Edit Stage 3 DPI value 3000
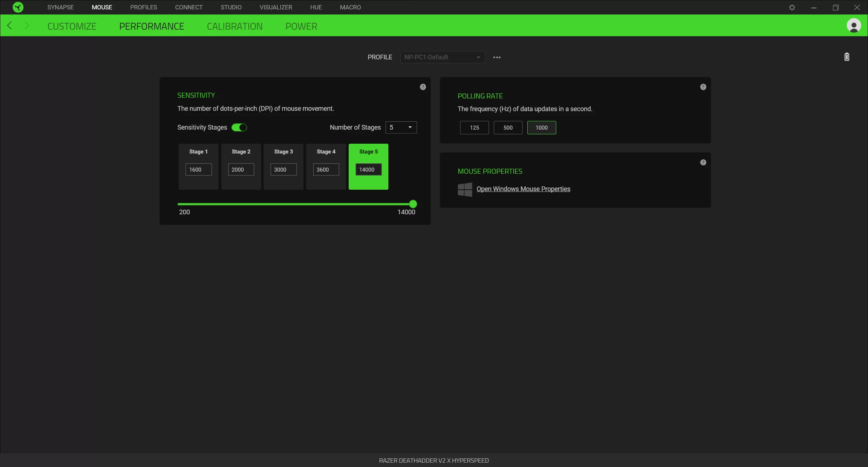Viewport: 868px width, 467px height. click(x=284, y=169)
